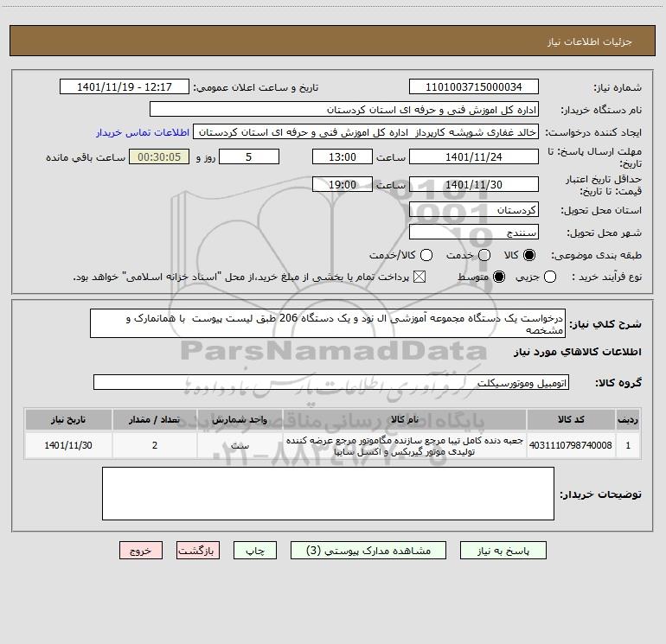666x644 pixels.
Task: Click the خروج exit button
Action: point(141,551)
